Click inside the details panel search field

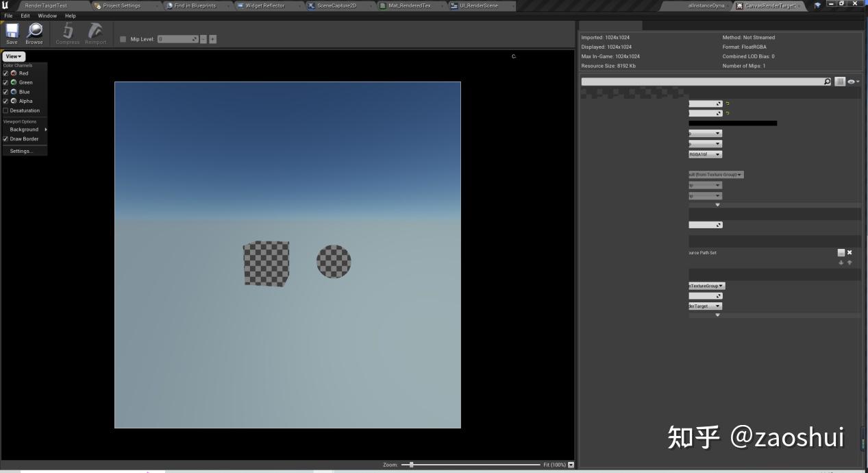(x=699, y=81)
